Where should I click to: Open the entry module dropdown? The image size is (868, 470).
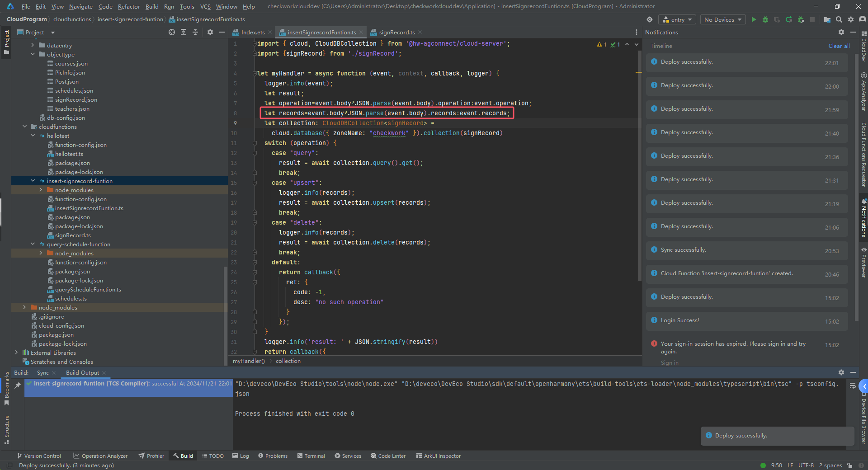[x=677, y=19]
